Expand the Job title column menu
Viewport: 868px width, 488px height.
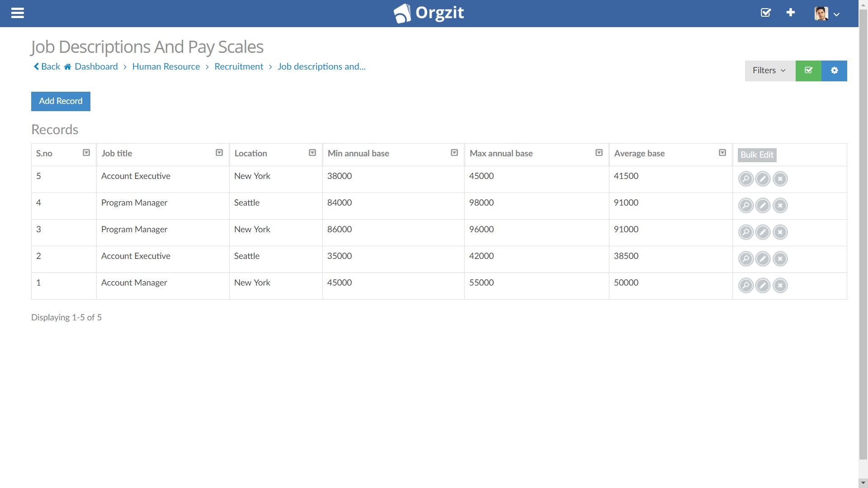[219, 153]
